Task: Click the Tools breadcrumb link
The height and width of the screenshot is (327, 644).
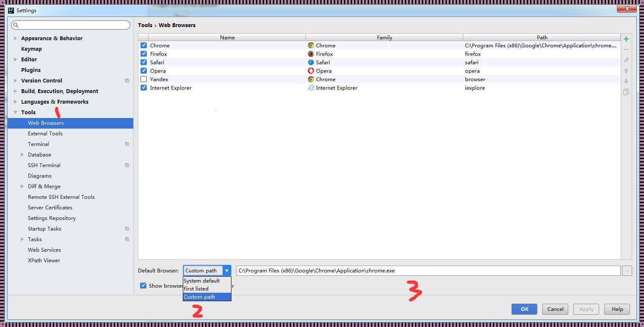Action: point(145,25)
